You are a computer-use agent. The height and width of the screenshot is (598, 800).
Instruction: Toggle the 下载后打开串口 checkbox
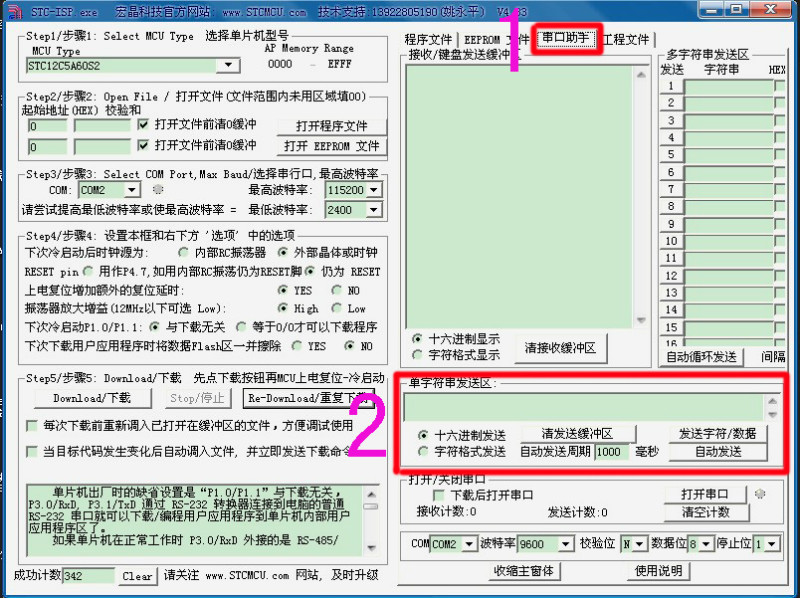(438, 495)
